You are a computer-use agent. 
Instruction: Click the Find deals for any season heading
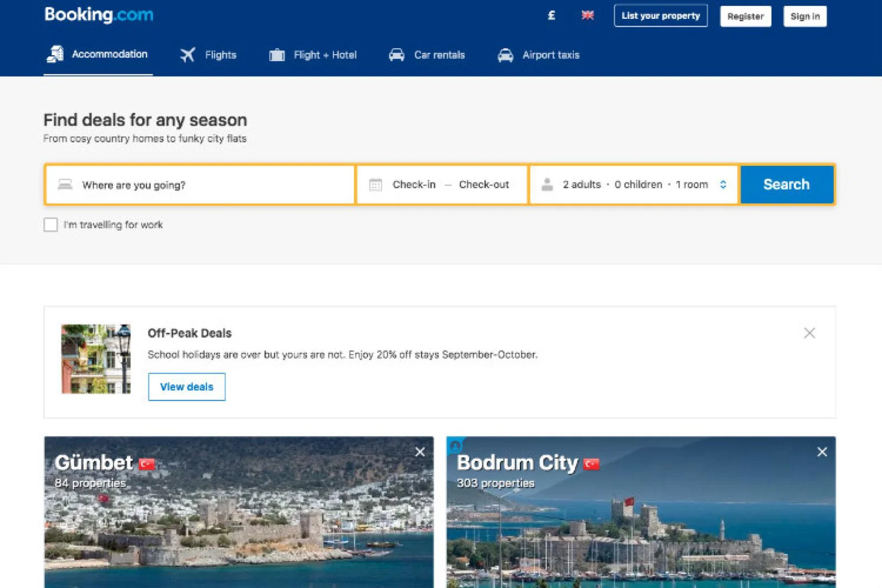(146, 120)
